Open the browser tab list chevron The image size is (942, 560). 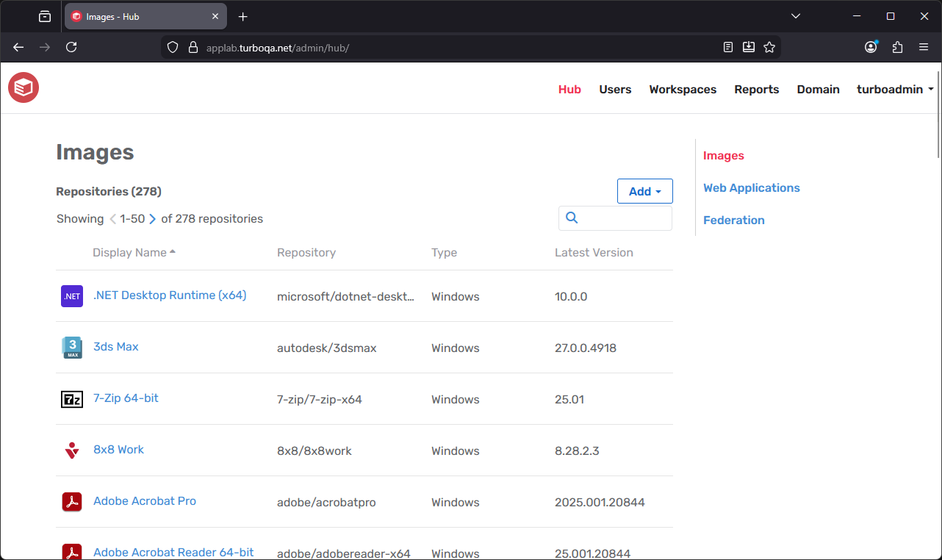796,15
